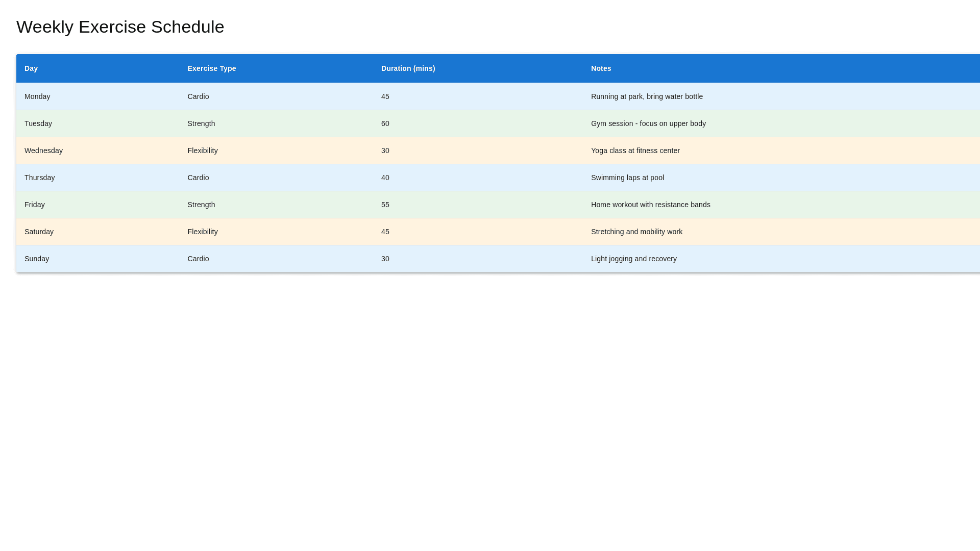The height and width of the screenshot is (551, 980).
Task: Select the Friday row label
Action: (x=35, y=205)
